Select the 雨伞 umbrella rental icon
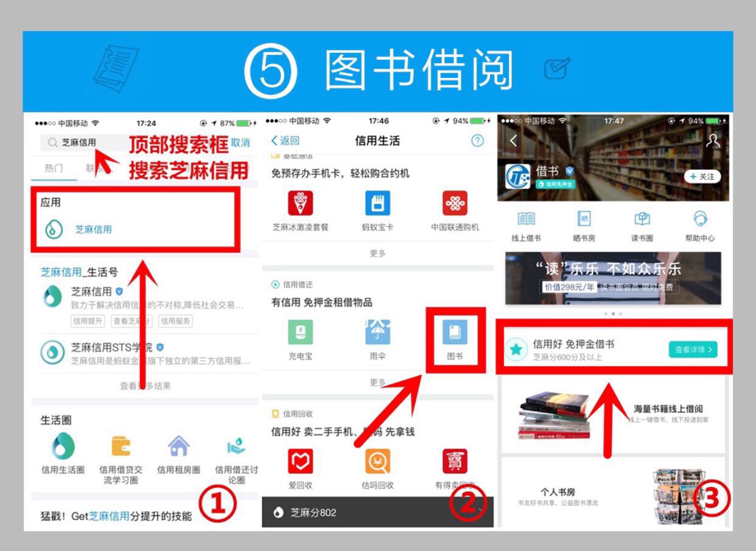 pyautogui.click(x=377, y=333)
